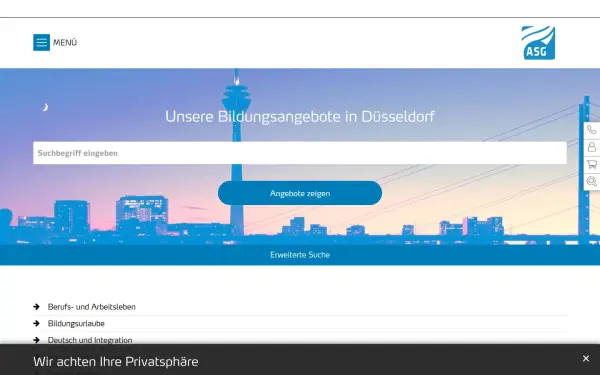
Task: Click the arrow next to Berufs- und Arbeitsleben
Action: [36, 307]
